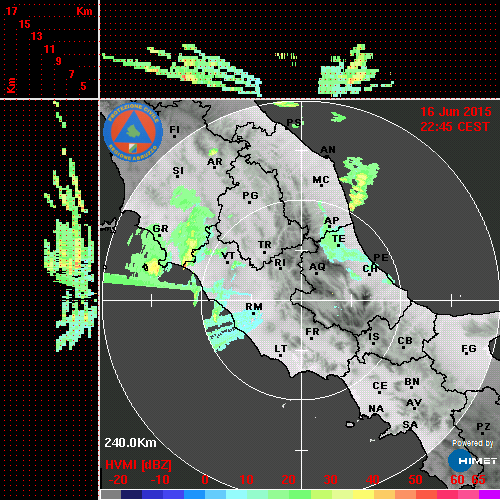500x500 pixels.
Task: Click the HVMI [dBZ] legend label
Action: pyautogui.click(x=138, y=465)
